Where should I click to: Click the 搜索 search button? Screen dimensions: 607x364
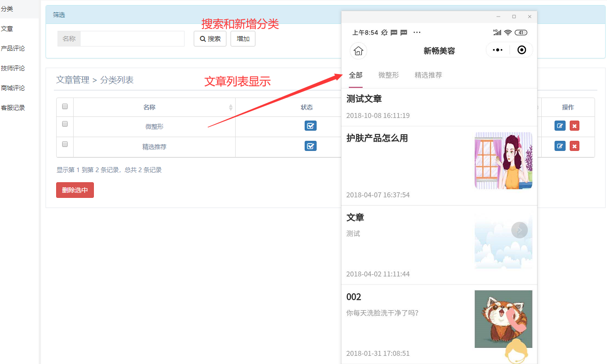pos(210,39)
